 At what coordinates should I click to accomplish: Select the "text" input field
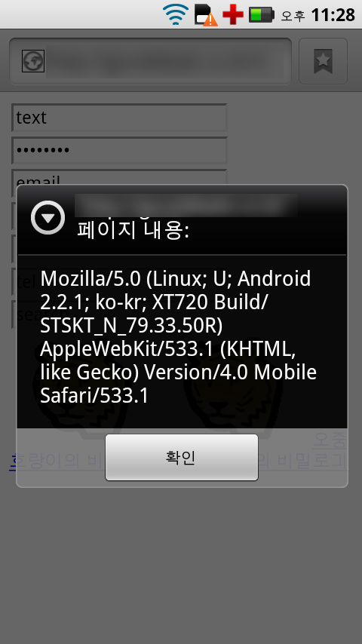(119, 118)
